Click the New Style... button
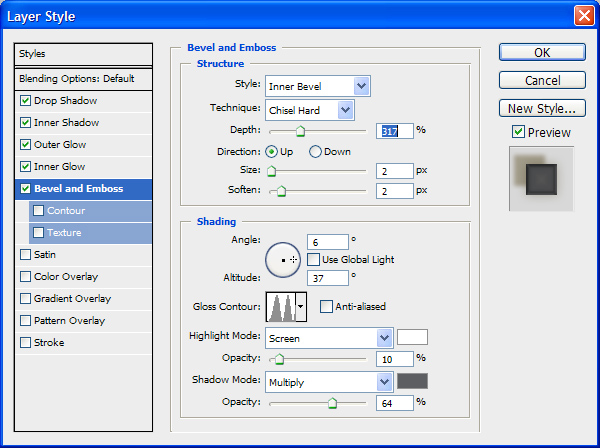The height and width of the screenshot is (448, 600). (541, 108)
